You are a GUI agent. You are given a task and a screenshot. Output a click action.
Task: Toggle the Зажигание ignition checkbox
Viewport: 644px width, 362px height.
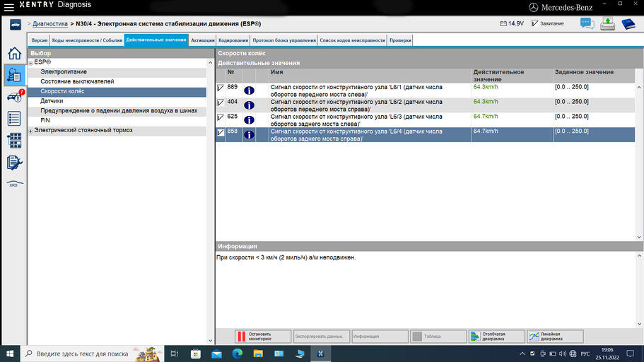click(x=534, y=23)
